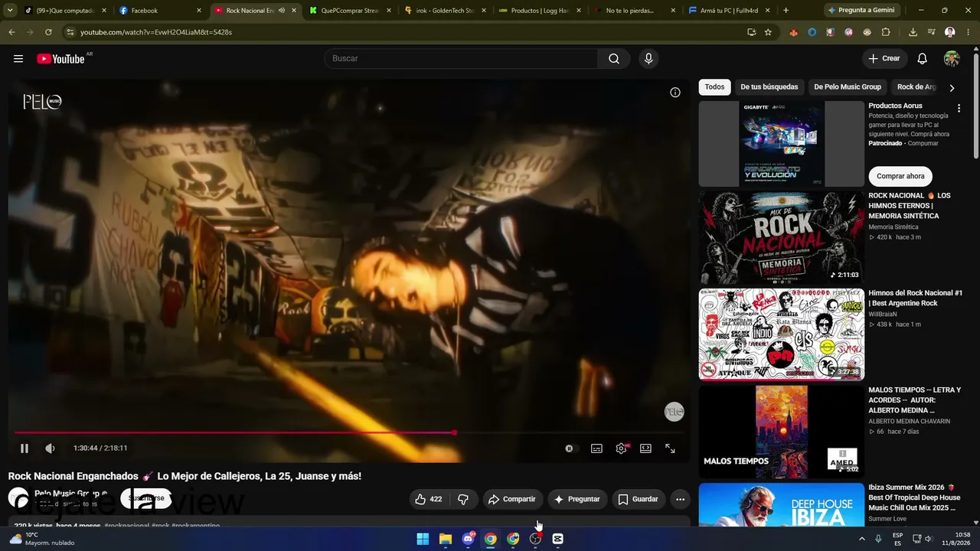Mute the Rock Nacional browser tab audio

pos(282,11)
